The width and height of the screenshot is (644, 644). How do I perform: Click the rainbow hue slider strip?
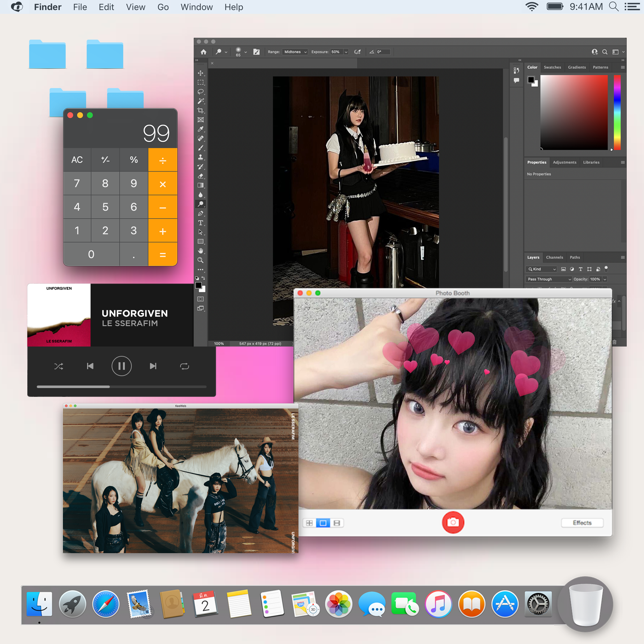coord(617,112)
